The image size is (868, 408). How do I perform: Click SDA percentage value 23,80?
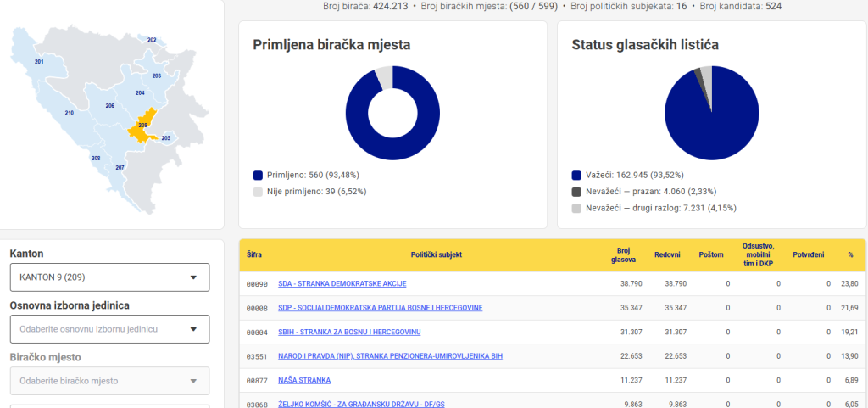[849, 283]
